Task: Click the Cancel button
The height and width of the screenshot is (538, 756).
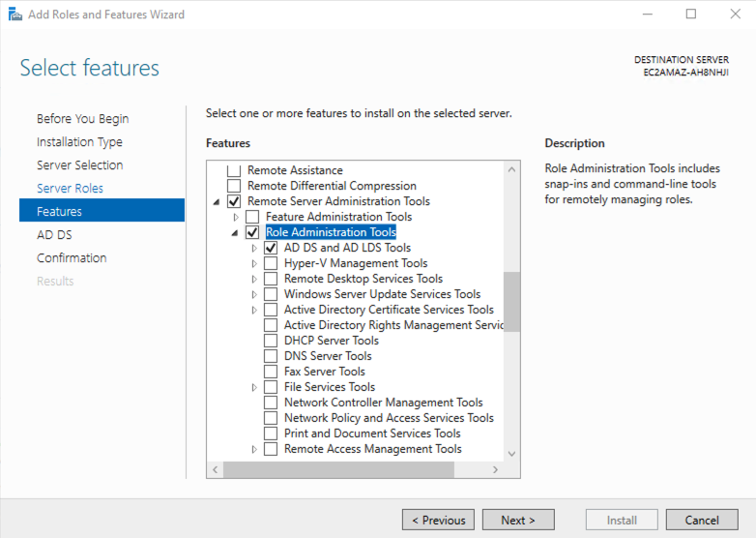Action: pos(702,520)
